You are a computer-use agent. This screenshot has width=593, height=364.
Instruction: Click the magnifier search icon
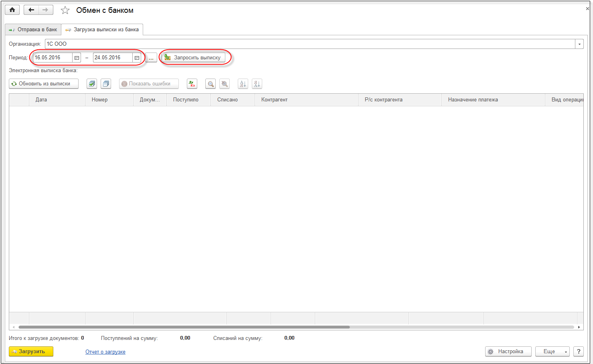pyautogui.click(x=210, y=84)
